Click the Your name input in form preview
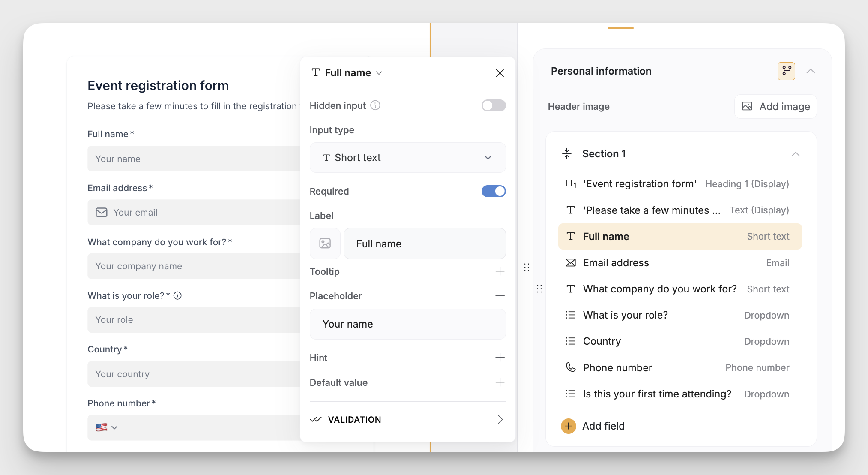Image resolution: width=868 pixels, height=475 pixels. pyautogui.click(x=194, y=159)
